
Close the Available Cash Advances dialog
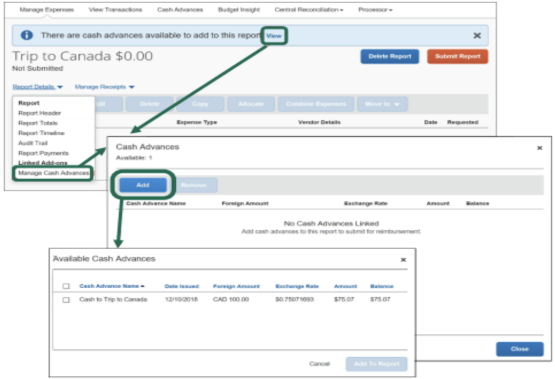[403, 260]
